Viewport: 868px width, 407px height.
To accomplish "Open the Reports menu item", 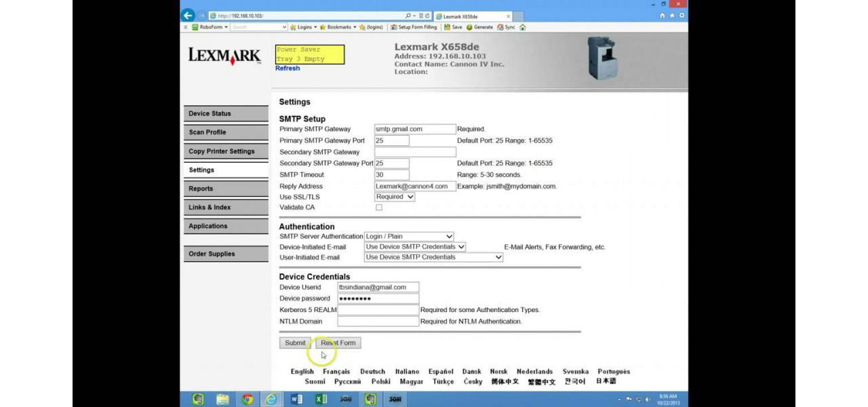I will pos(226,189).
